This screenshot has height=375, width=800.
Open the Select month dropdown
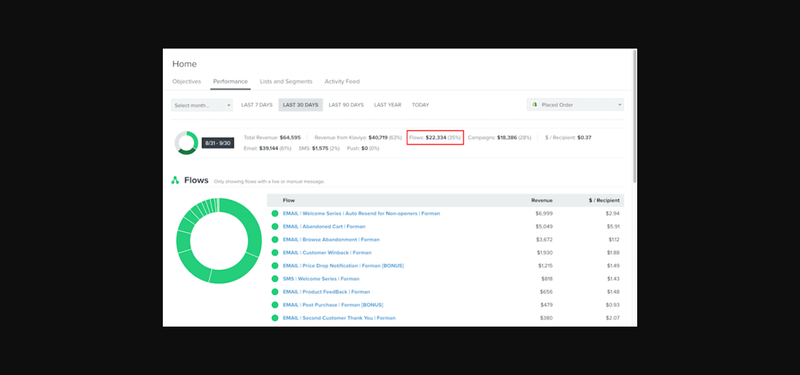(202, 105)
